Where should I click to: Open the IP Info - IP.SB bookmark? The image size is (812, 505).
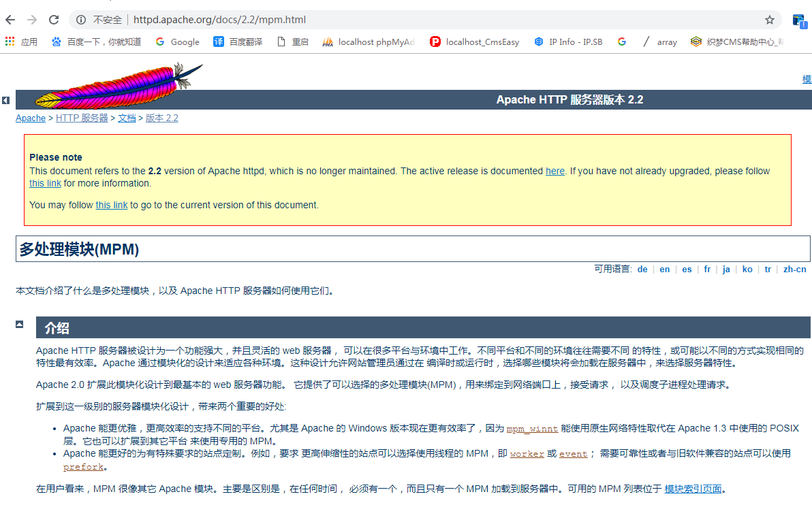point(568,42)
